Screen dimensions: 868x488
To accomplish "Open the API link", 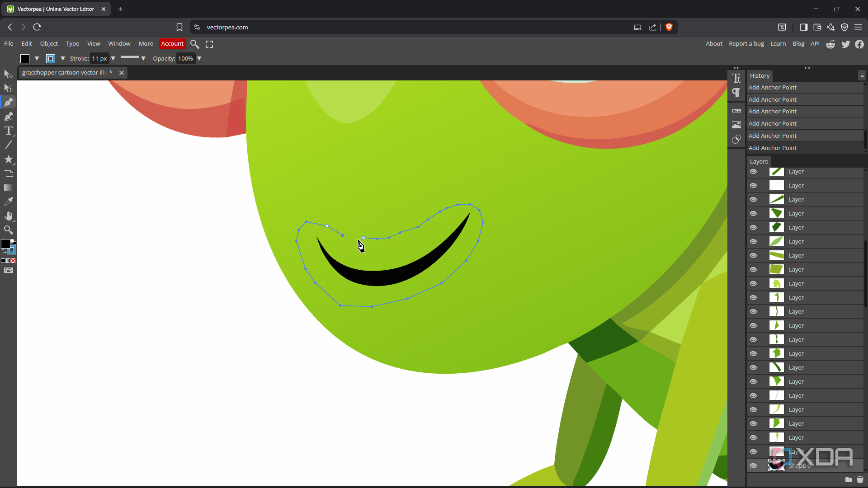I will 815,44.
